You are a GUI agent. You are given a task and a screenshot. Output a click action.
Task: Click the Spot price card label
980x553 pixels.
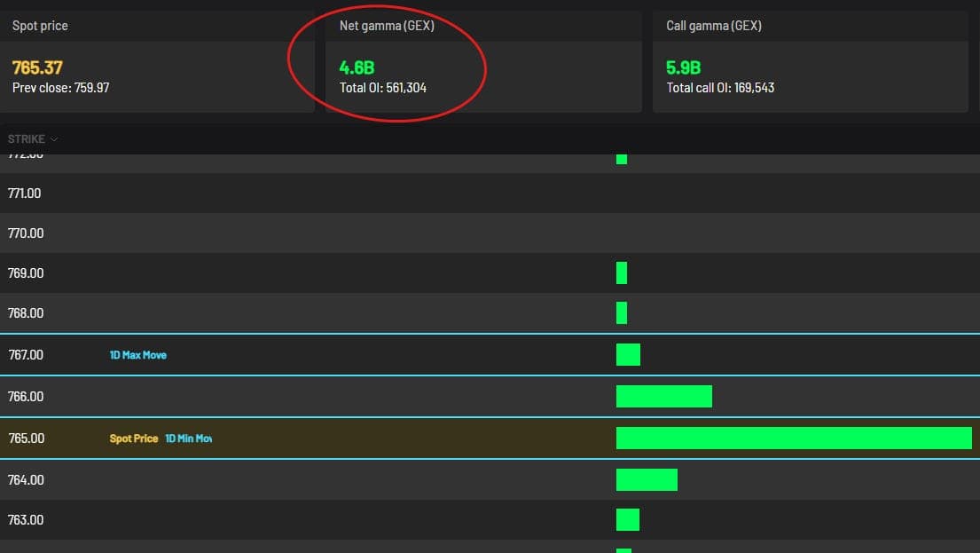pyautogui.click(x=40, y=26)
